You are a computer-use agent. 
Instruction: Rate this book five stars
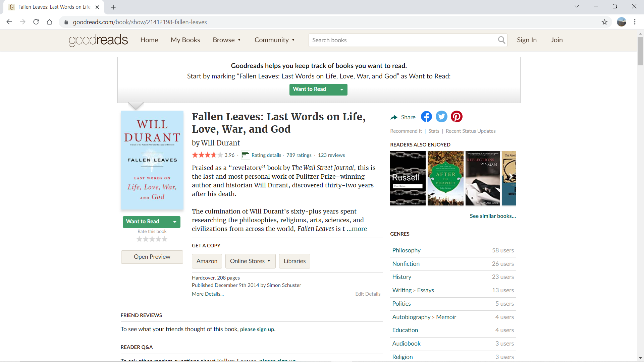pos(164,239)
